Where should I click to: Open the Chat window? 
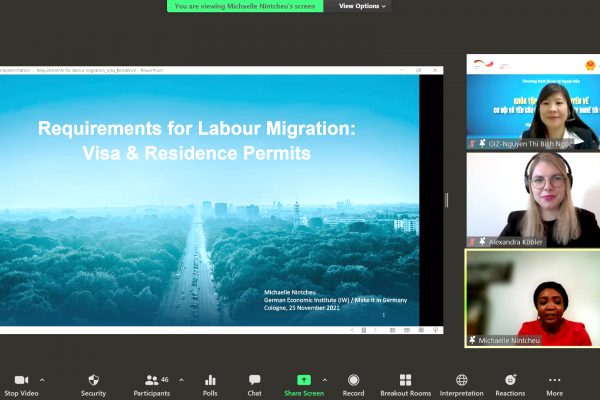tap(254, 380)
